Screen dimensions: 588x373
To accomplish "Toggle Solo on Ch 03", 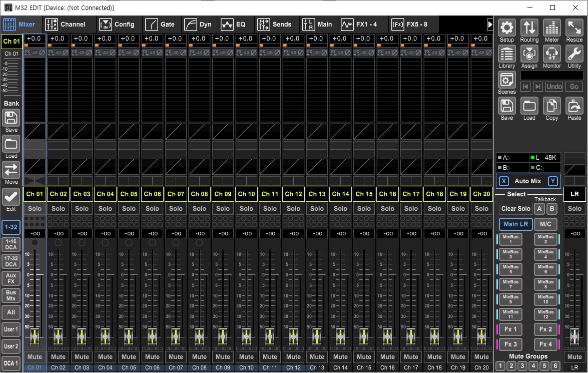I will [x=82, y=209].
